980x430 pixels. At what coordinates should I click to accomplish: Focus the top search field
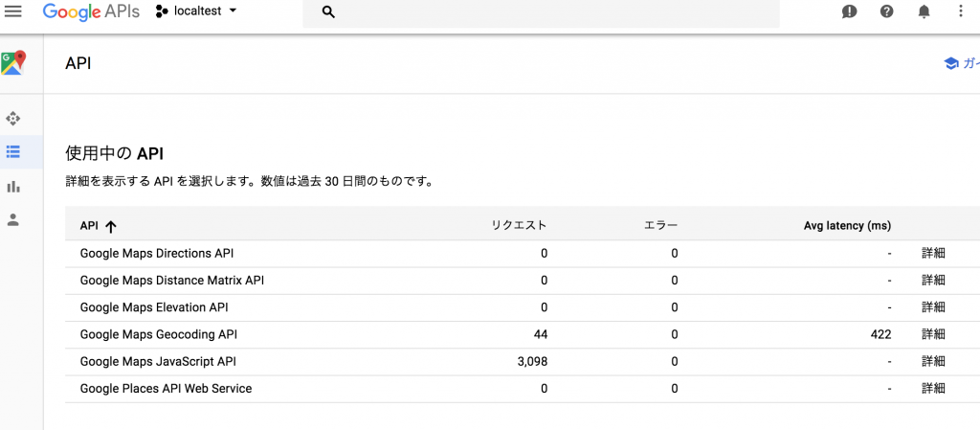pyautogui.click(x=542, y=13)
